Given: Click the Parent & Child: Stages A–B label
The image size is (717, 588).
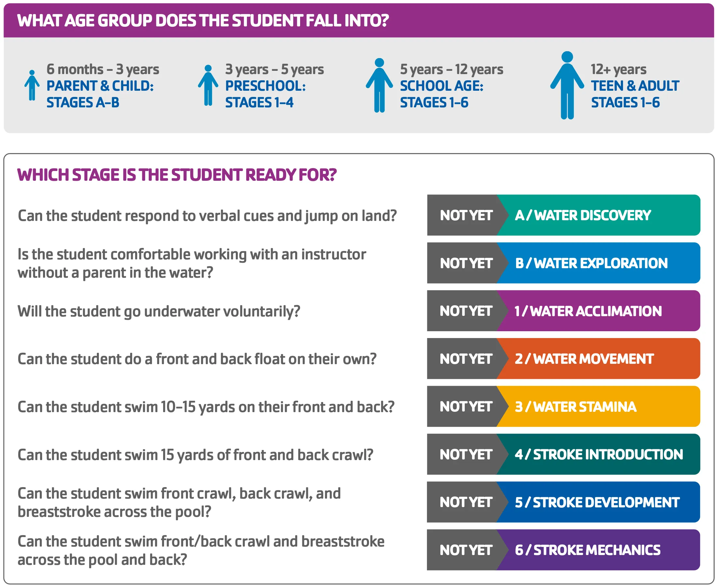Looking at the screenshot, I should 100,94.
